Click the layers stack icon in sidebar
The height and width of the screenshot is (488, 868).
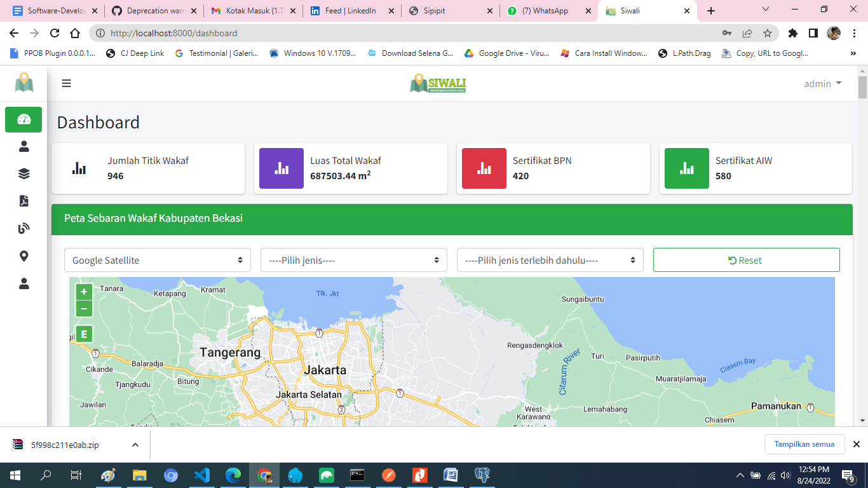pos(24,173)
